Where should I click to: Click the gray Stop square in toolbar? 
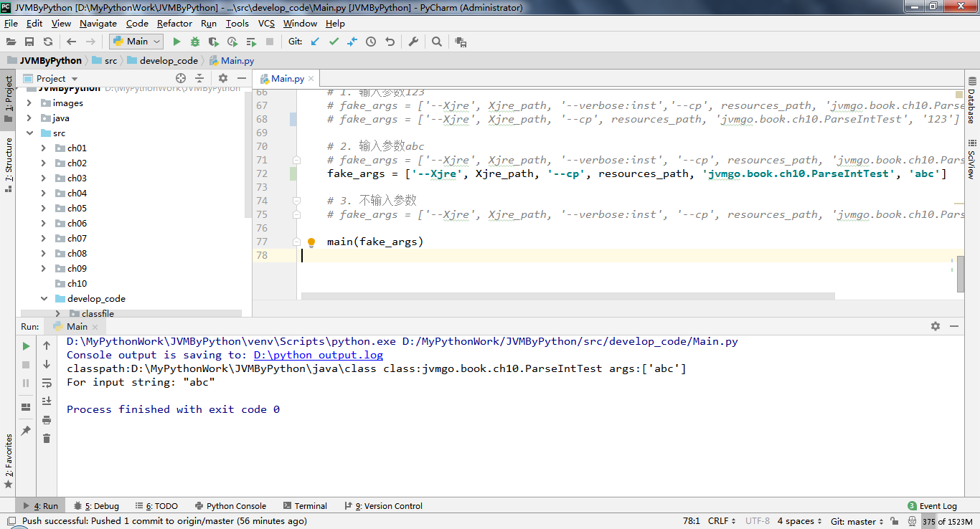pyautogui.click(x=270, y=42)
